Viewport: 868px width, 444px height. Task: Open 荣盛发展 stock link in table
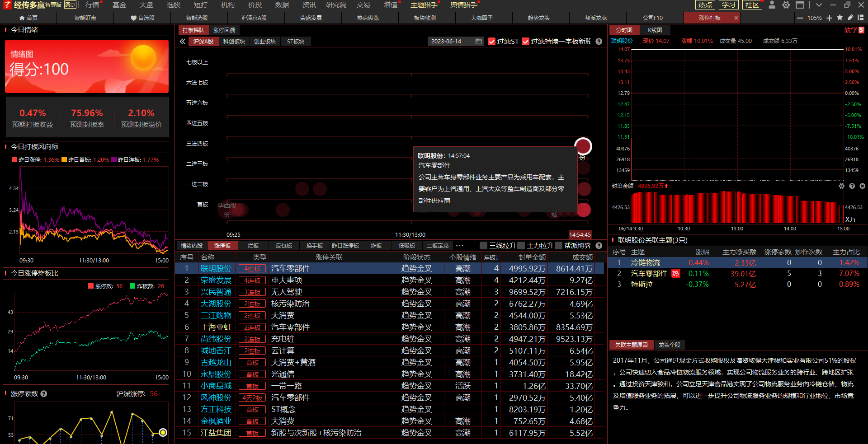click(x=216, y=280)
